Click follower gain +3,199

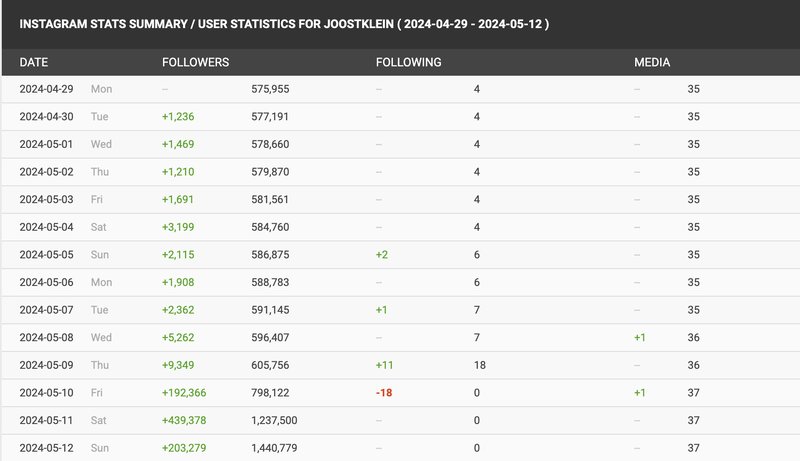[x=178, y=227]
